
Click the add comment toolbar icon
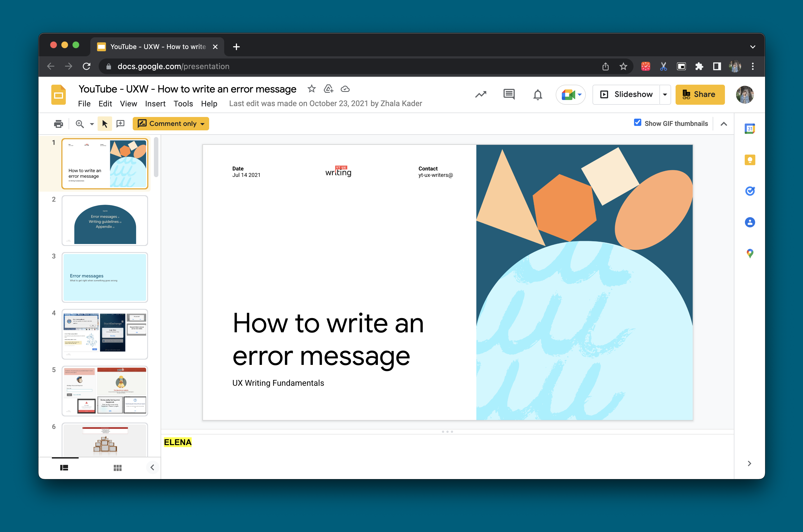[x=120, y=124]
